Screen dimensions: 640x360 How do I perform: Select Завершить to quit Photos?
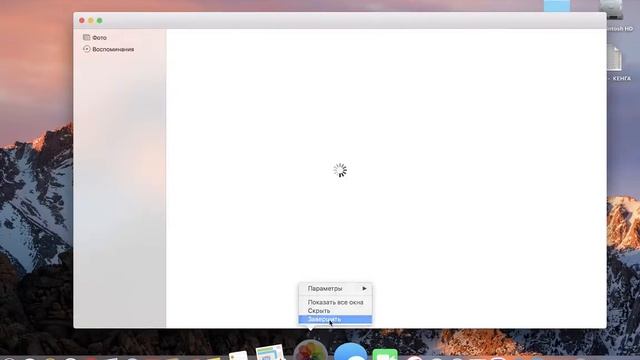point(335,319)
